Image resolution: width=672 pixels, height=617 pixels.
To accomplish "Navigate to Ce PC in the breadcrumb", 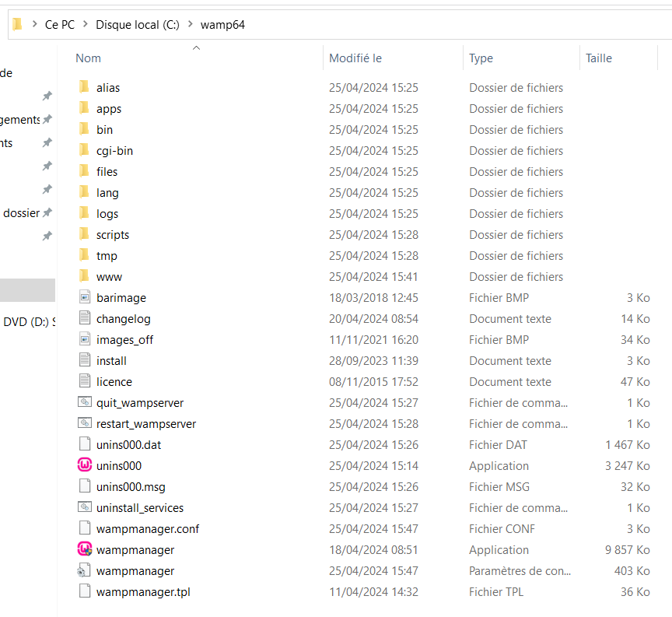I will 60,25.
